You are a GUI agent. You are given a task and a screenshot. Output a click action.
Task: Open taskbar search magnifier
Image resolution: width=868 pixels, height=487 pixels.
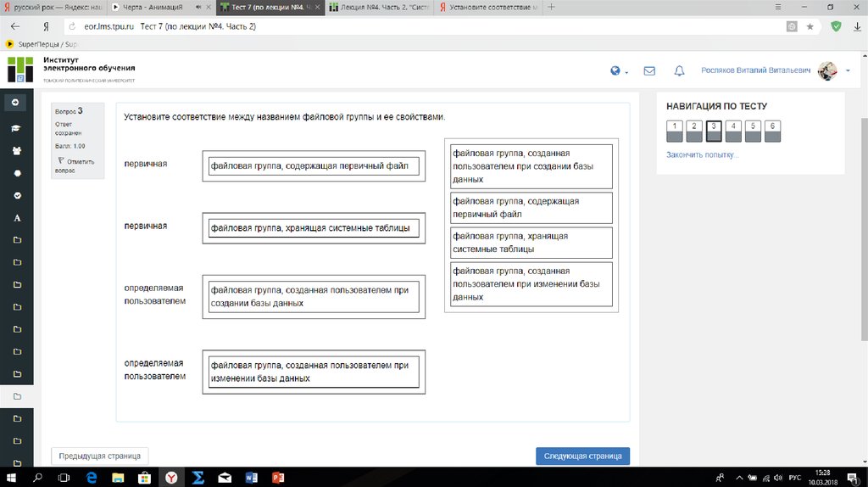pyautogui.click(x=37, y=477)
